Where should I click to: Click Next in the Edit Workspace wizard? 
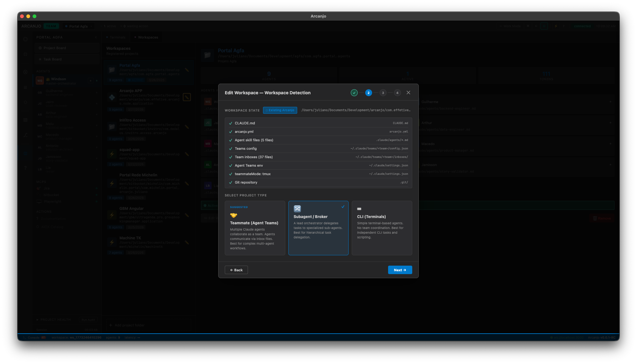pos(400,270)
